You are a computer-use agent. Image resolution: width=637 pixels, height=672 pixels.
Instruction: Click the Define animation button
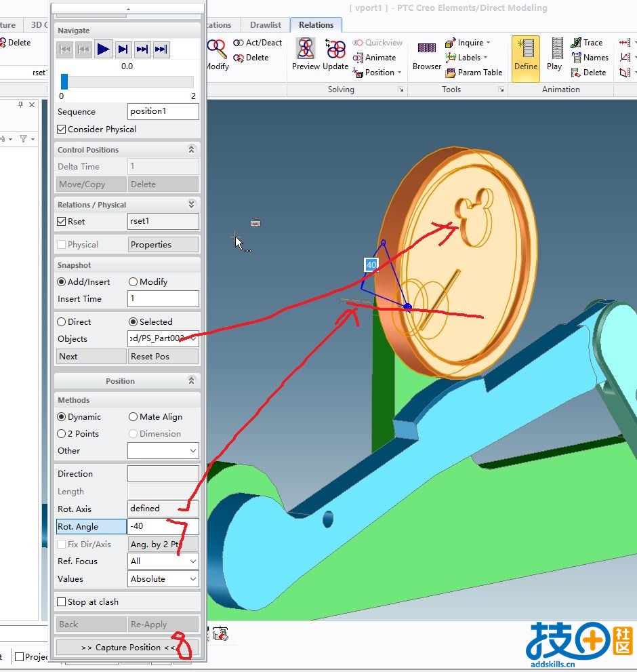[x=526, y=58]
